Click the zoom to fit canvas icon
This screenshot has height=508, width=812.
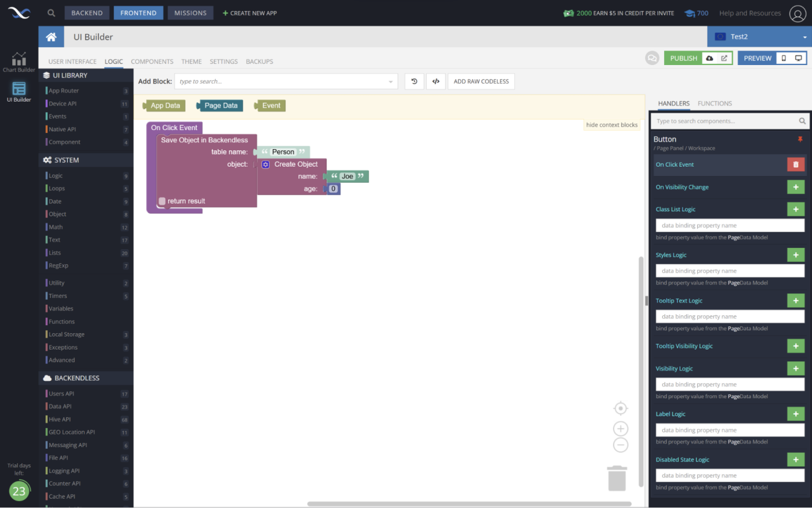pyautogui.click(x=620, y=408)
